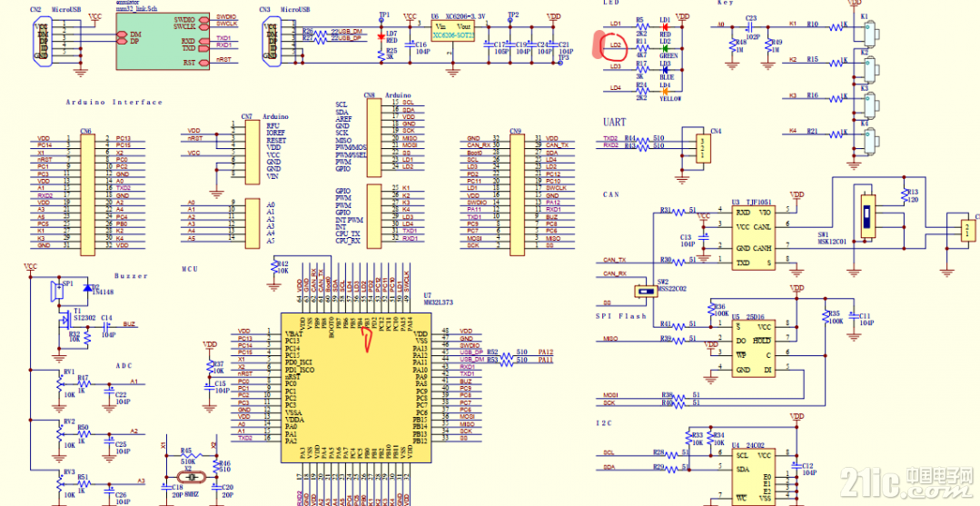Select the RV2 potentiometer

click(x=60, y=432)
